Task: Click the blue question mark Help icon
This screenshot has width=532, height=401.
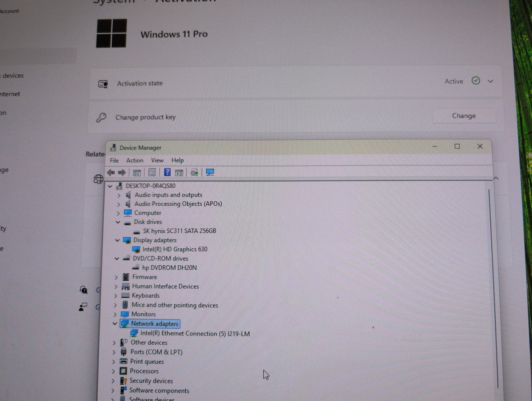Action: click(x=168, y=172)
